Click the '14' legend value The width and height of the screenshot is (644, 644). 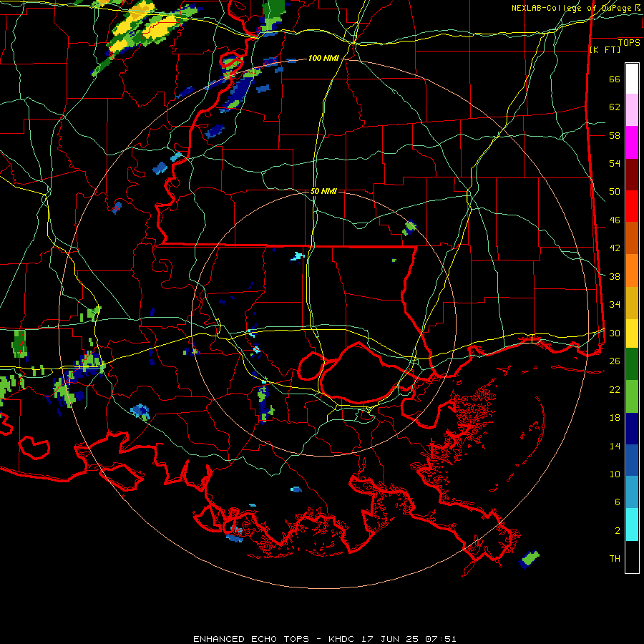pyautogui.click(x=615, y=446)
